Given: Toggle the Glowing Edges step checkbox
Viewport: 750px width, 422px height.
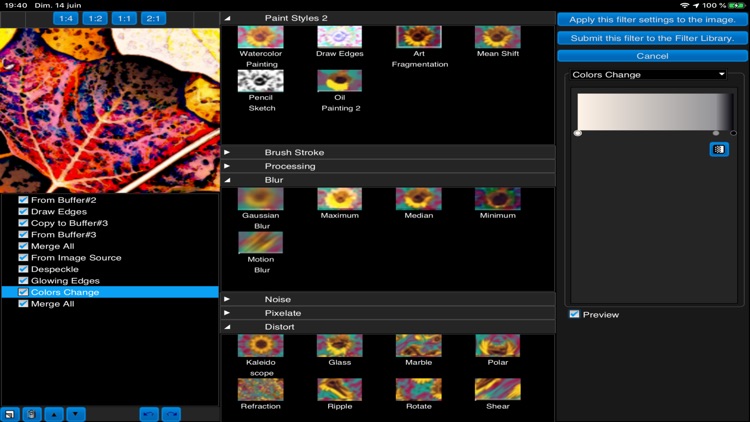Looking at the screenshot, I should pos(23,280).
